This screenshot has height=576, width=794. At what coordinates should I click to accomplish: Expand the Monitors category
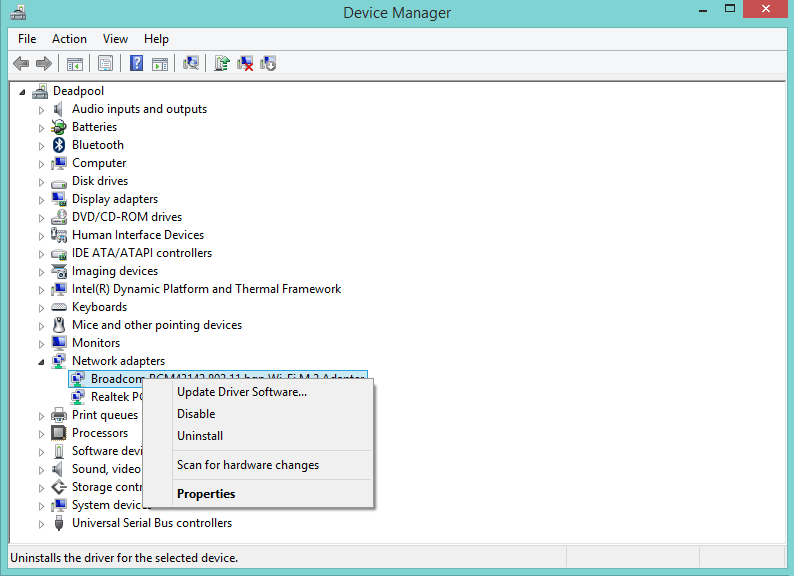click(42, 343)
